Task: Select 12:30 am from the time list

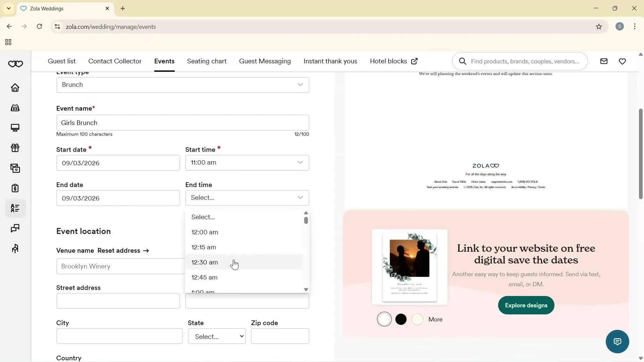Action: coord(205,262)
